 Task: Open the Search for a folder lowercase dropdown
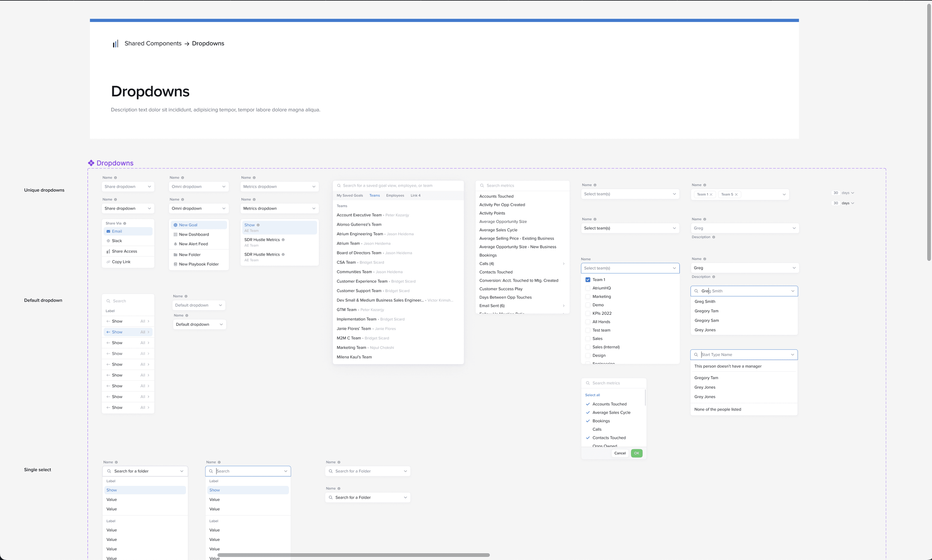(145, 471)
